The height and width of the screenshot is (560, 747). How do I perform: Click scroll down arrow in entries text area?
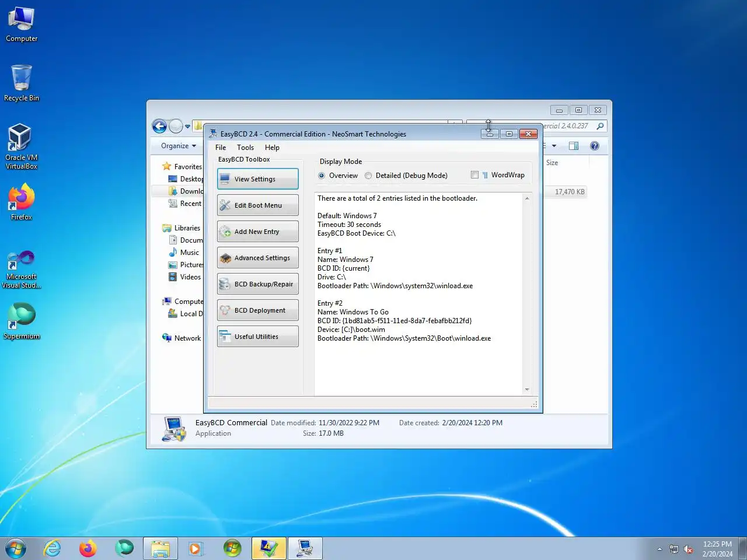(x=527, y=389)
